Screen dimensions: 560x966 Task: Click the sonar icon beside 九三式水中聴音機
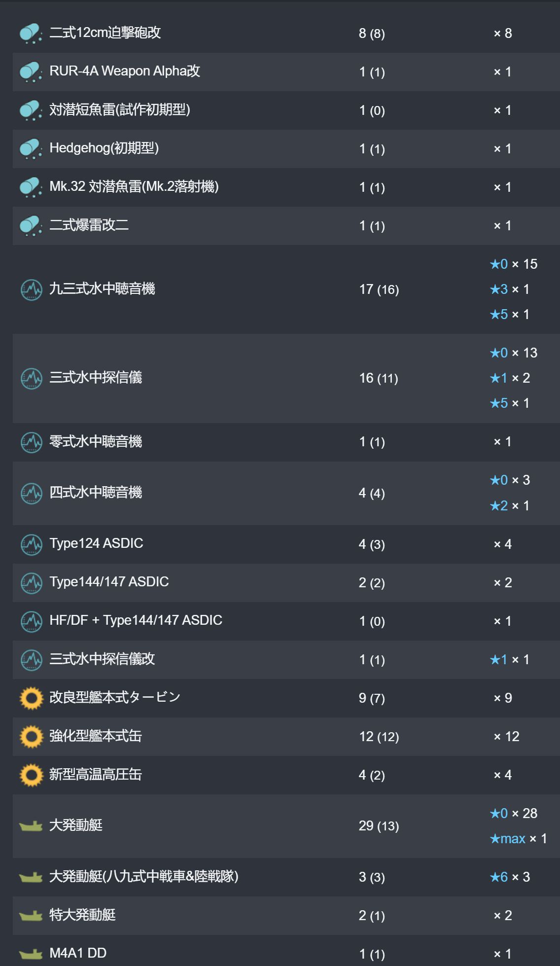[31, 289]
